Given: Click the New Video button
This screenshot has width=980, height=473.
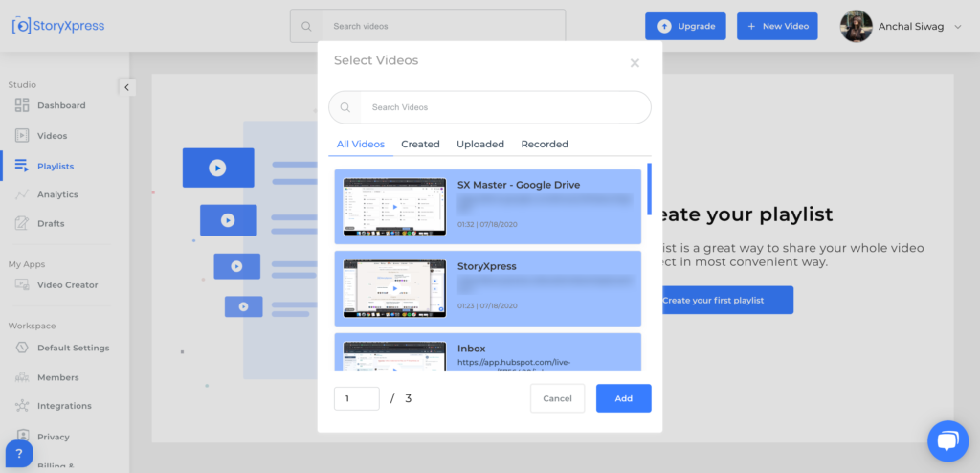Looking at the screenshot, I should [x=777, y=26].
